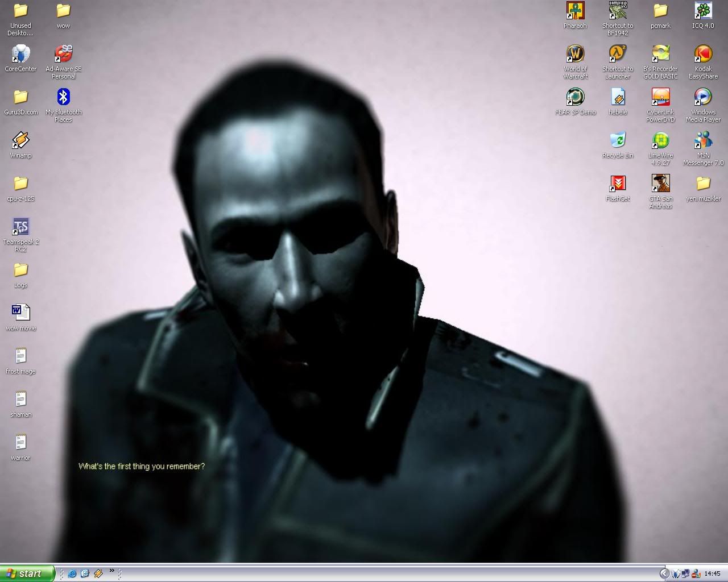
Task: Open MSN Messenger 7.0
Action: 703,140
